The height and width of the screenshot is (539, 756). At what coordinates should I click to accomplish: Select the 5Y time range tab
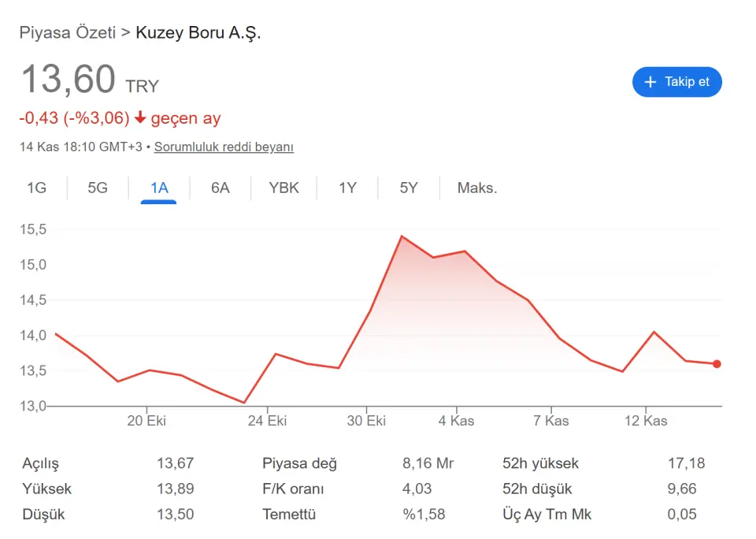click(x=409, y=188)
